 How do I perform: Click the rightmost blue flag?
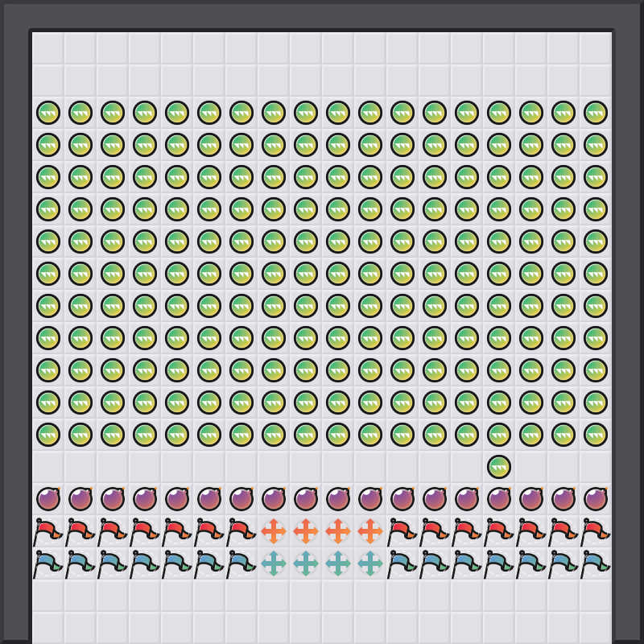(x=596, y=563)
